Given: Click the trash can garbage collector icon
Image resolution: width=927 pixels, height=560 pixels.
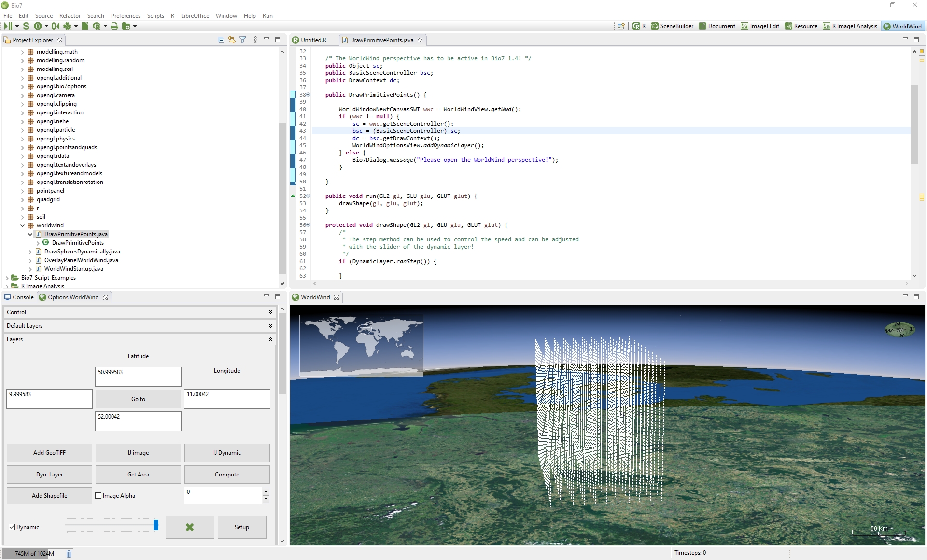Looking at the screenshot, I should point(69,554).
